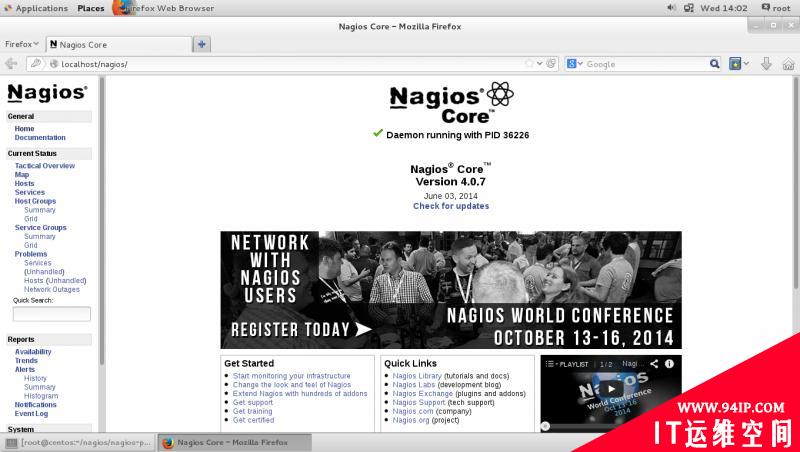Image resolution: width=800 pixels, height=452 pixels.
Task: Open Hosts (Unhandled) problems link
Action: (55, 281)
